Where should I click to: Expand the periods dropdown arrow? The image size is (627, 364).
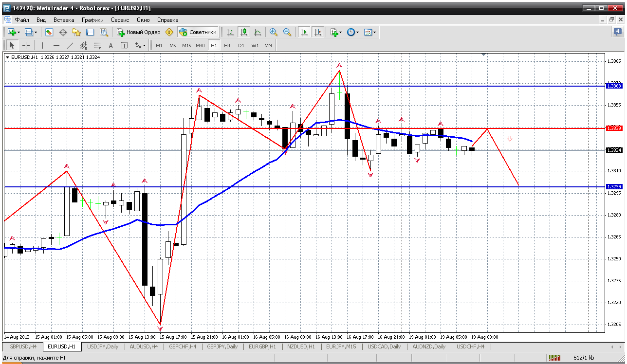(x=357, y=33)
